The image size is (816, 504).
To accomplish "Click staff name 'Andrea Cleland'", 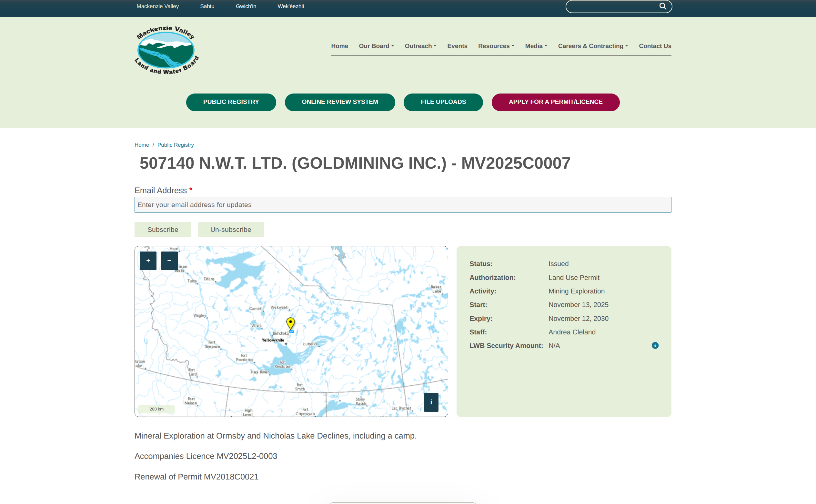I will 572,332.
